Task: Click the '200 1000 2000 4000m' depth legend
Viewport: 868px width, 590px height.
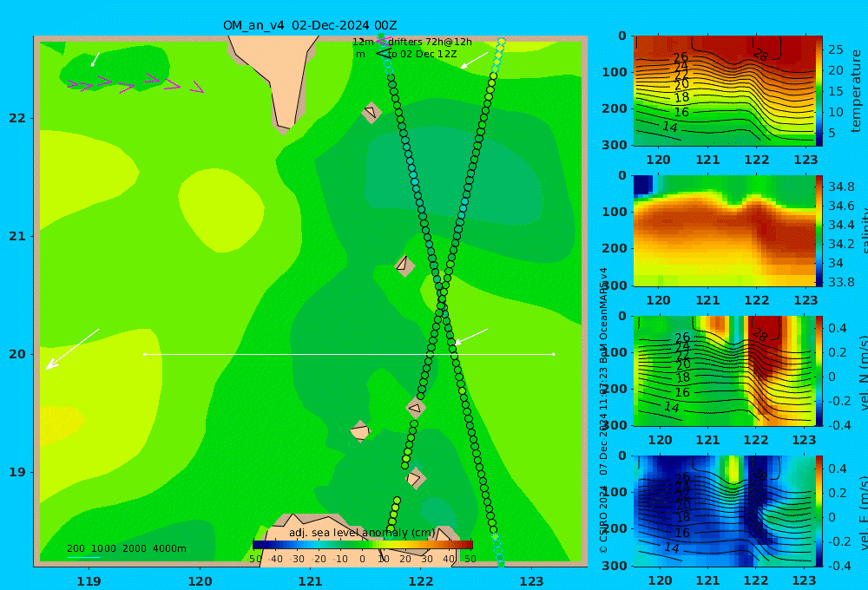Action: [x=126, y=548]
